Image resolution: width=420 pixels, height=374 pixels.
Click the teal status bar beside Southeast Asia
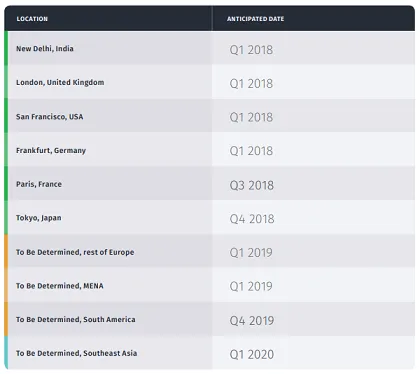click(6, 352)
